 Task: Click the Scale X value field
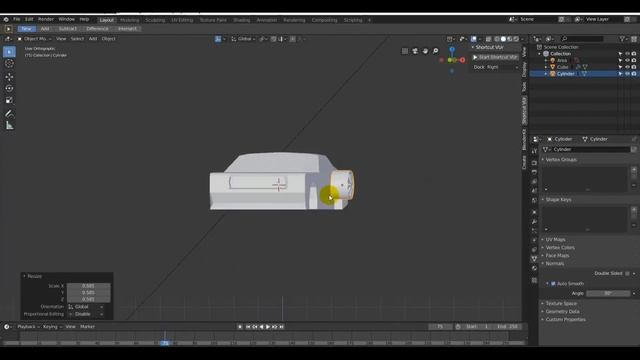[x=89, y=286]
